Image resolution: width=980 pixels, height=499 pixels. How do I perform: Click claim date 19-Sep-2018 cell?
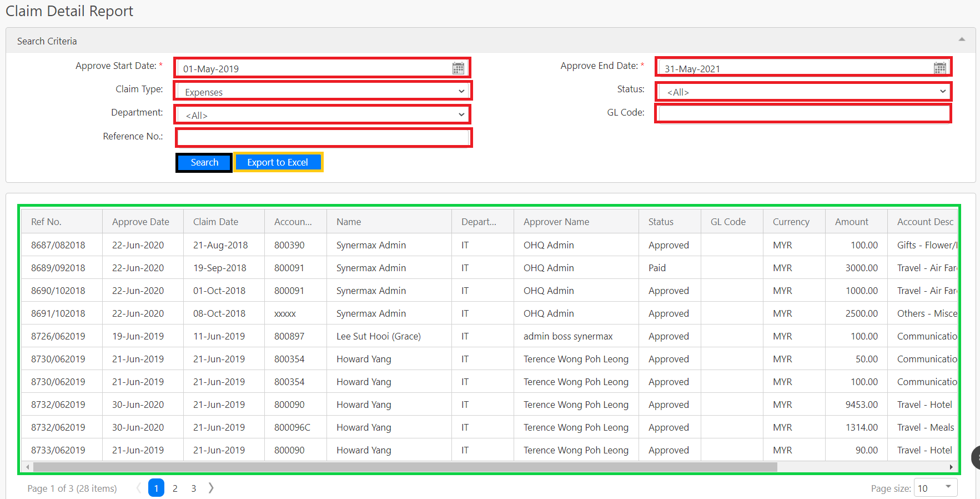coord(224,268)
